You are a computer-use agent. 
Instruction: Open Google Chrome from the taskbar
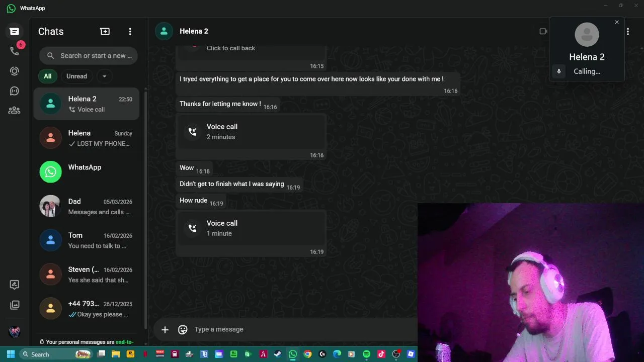click(x=307, y=354)
